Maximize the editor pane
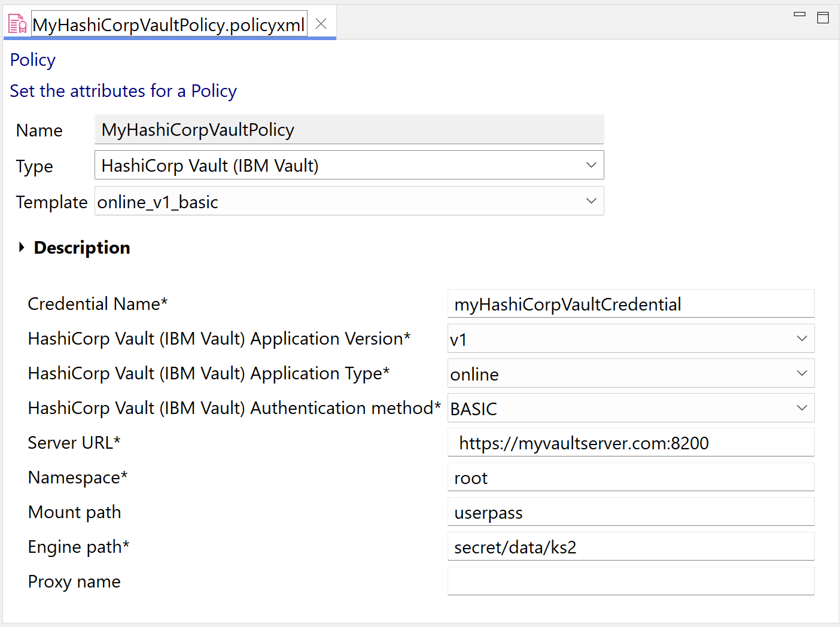The image size is (840, 627). click(823, 17)
